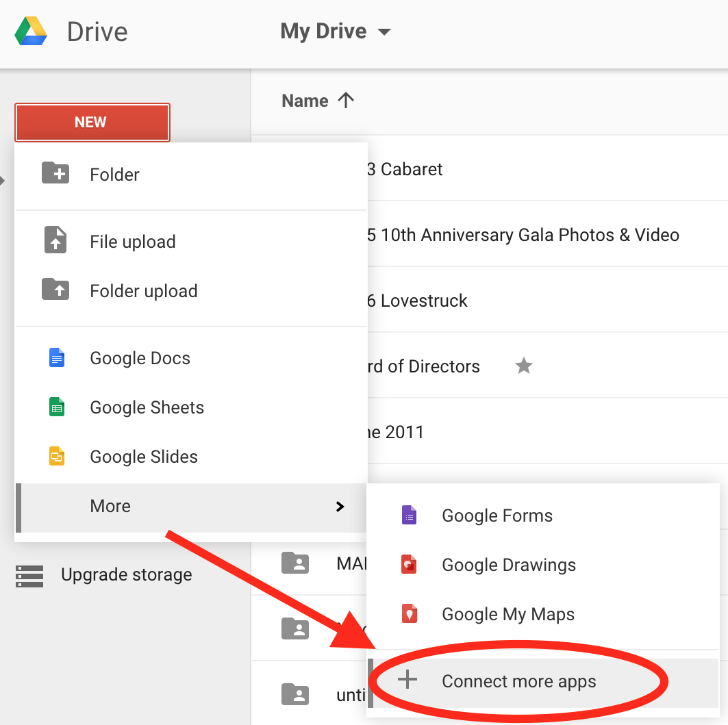Screen dimensions: 728x725
Task: Click the Google Sheets icon
Action: tap(57, 407)
